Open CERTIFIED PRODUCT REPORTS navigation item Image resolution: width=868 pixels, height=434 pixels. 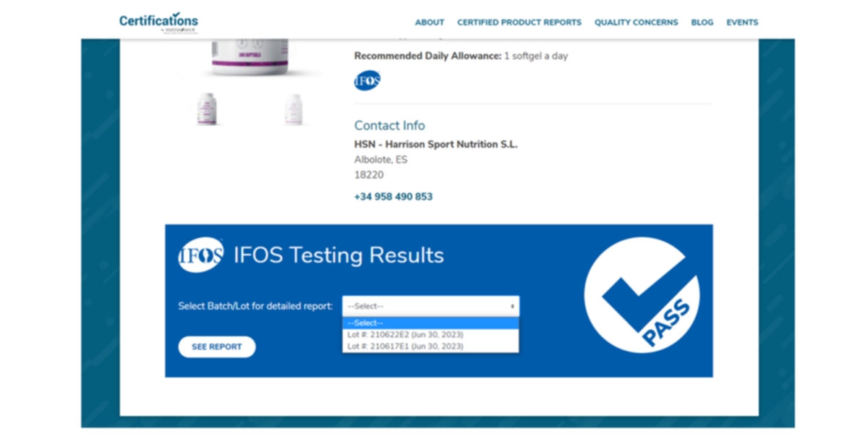pyautogui.click(x=519, y=22)
